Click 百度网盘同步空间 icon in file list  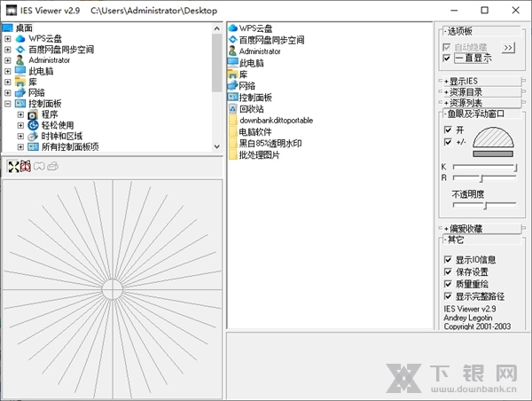tap(232, 40)
